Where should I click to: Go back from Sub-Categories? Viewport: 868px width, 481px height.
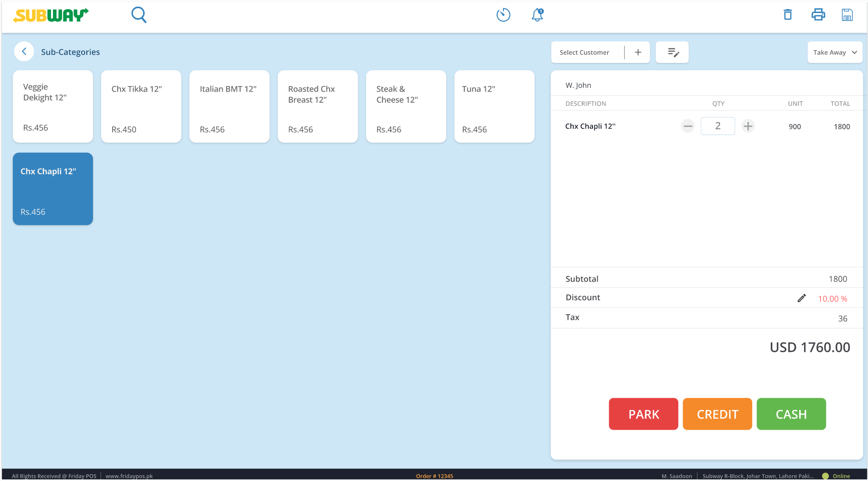pos(24,52)
